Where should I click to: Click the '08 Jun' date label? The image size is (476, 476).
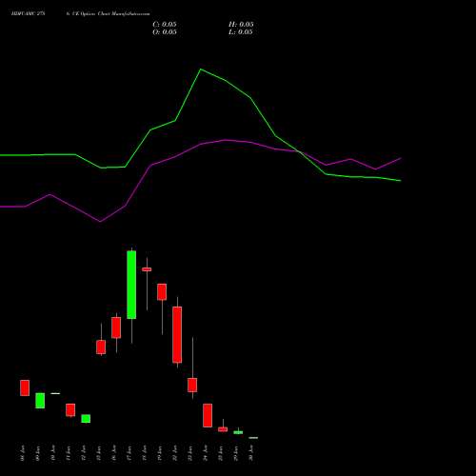(x=23, y=453)
